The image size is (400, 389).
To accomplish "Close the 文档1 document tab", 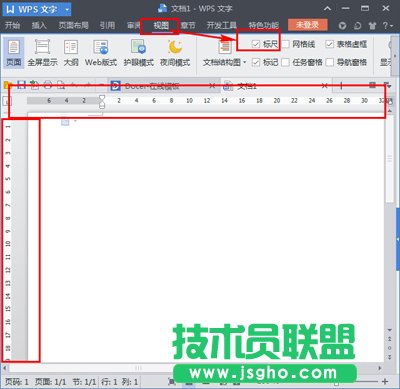I will pyautogui.click(x=325, y=86).
